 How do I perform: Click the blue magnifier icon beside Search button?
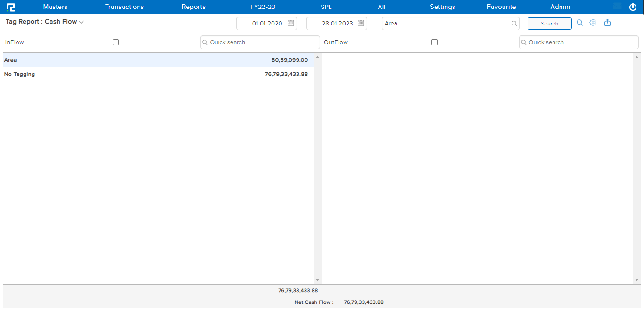580,23
